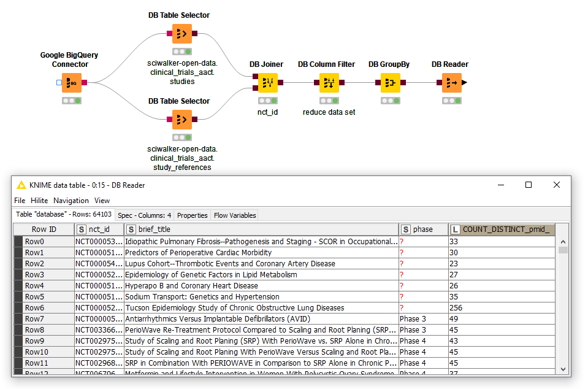Select Row11 row header

[44, 363]
